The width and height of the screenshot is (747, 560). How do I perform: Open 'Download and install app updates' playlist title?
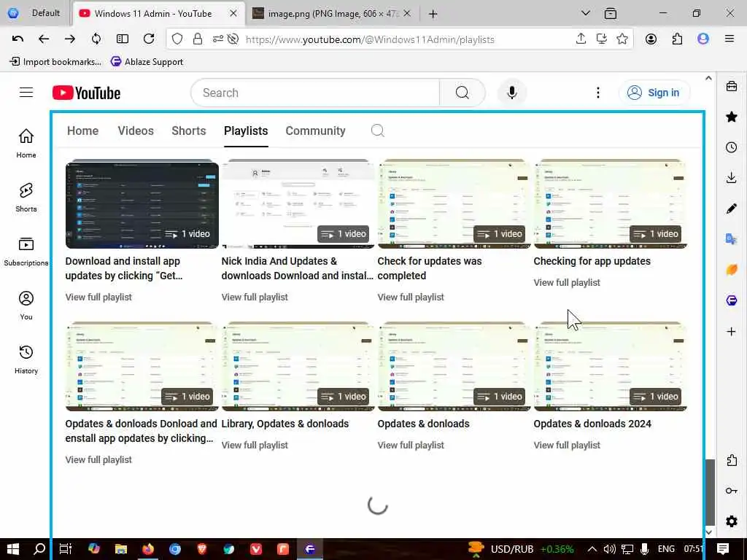click(x=124, y=268)
